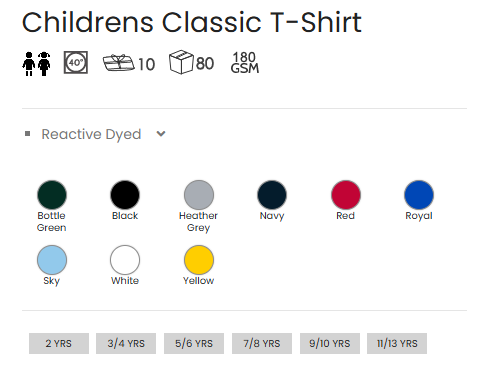Select the Bottle Green colour swatch
The width and height of the screenshot is (477, 366).
(52, 195)
